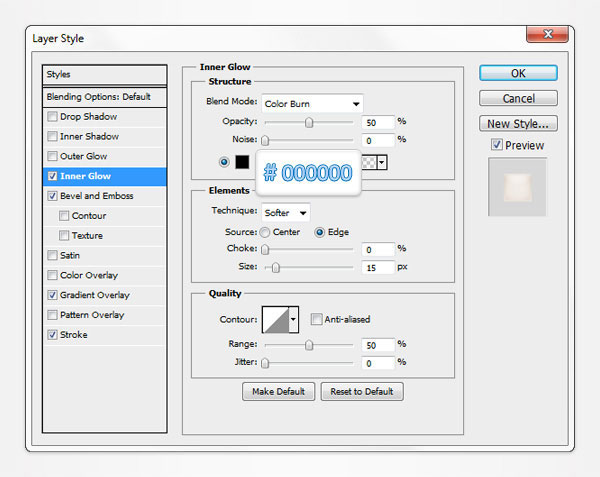Click the black glow color swatch

click(x=242, y=162)
